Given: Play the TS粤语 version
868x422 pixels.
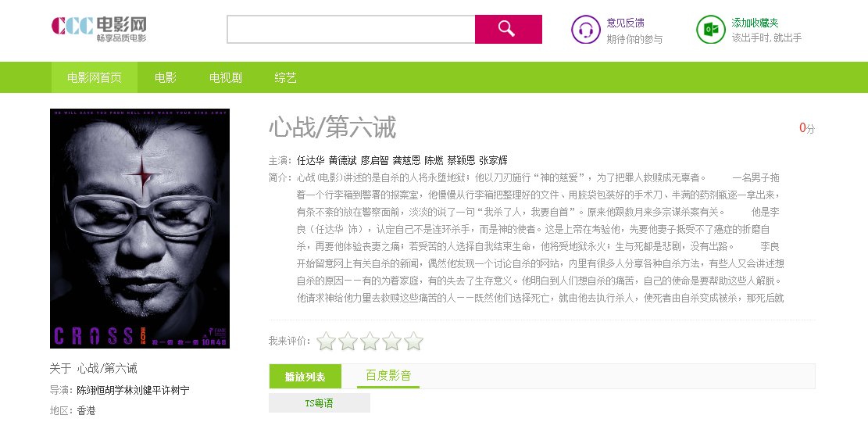Looking at the screenshot, I should click(x=320, y=403).
